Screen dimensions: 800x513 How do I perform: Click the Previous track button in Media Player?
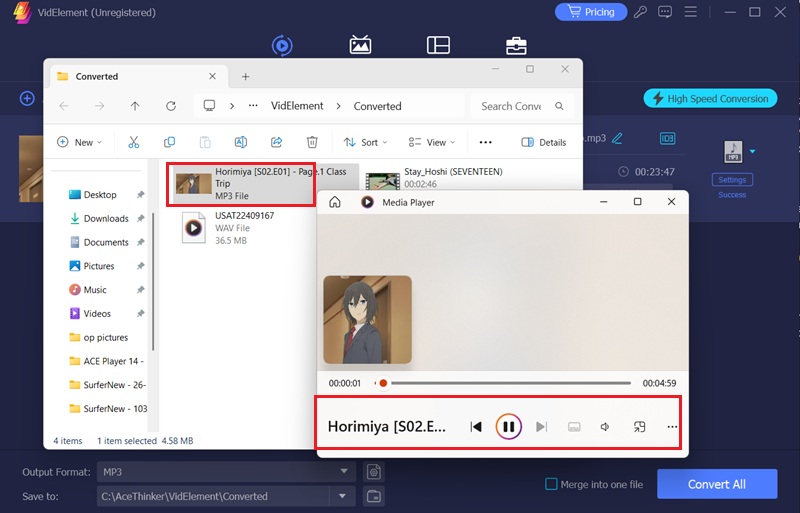coord(476,426)
